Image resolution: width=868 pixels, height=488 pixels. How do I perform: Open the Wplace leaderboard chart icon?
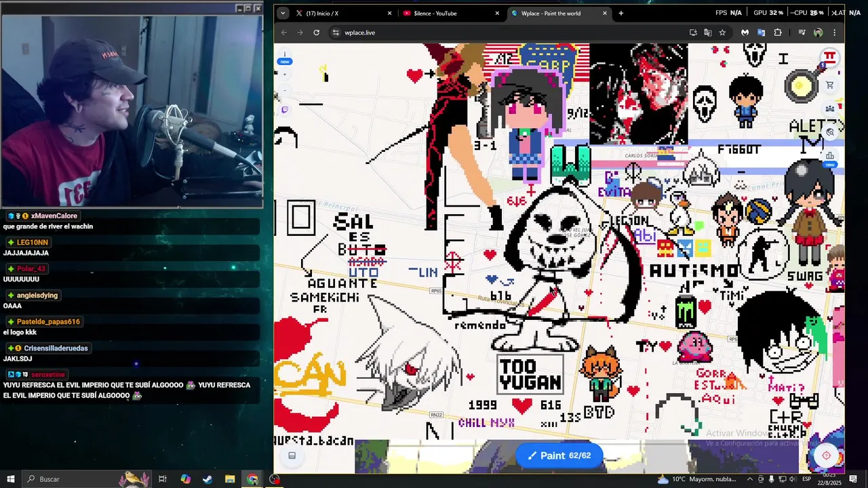pos(829,156)
